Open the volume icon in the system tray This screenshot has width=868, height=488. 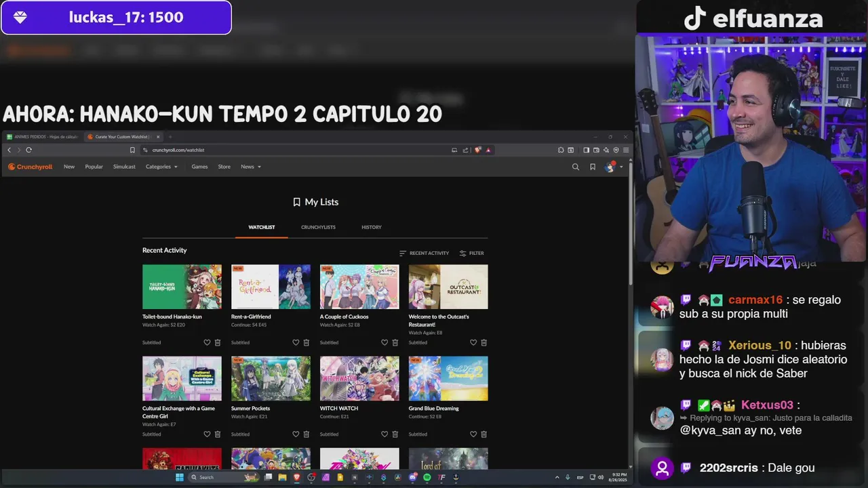(601, 477)
